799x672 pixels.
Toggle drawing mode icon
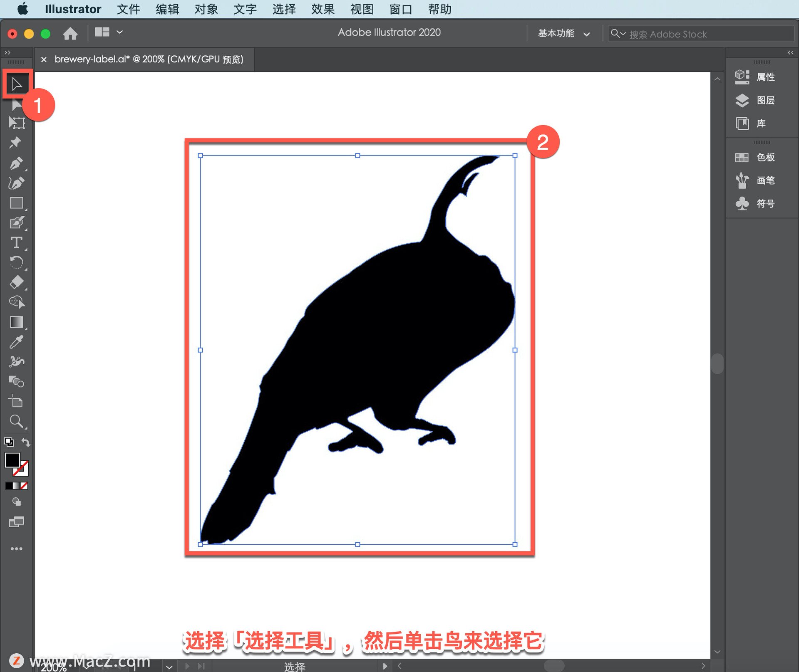[17, 502]
